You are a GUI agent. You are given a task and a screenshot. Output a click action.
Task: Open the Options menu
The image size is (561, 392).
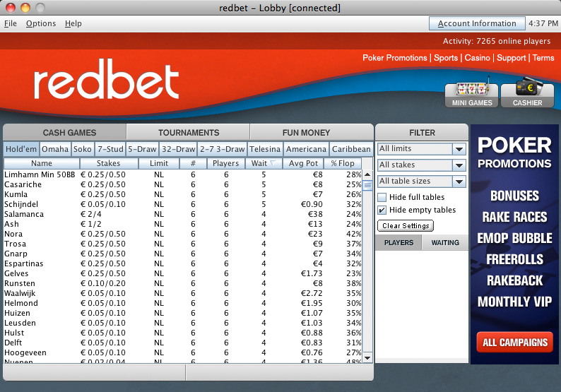(x=41, y=23)
